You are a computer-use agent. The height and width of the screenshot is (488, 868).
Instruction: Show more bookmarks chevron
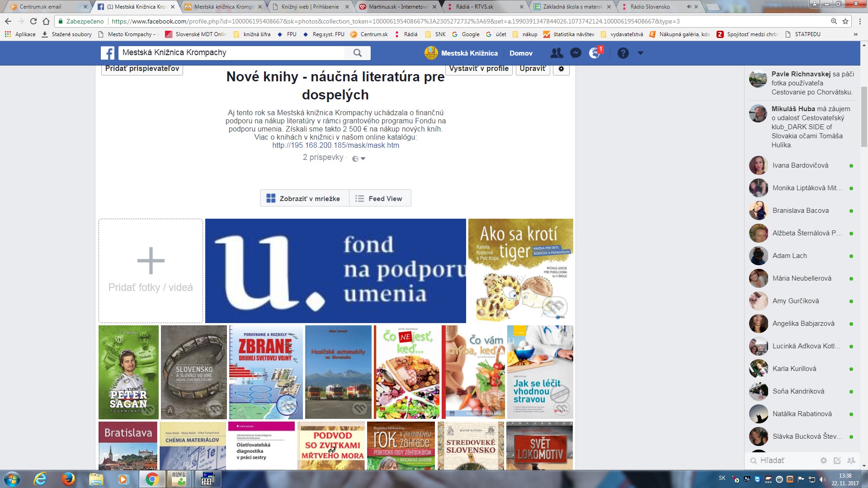click(855, 34)
